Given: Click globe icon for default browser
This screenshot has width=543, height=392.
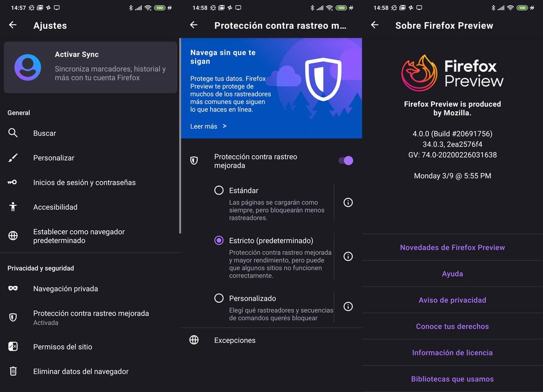Looking at the screenshot, I should pos(13,236).
